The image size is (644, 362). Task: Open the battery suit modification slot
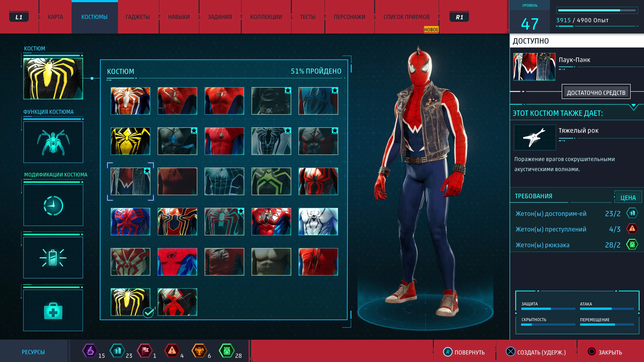coord(53,257)
